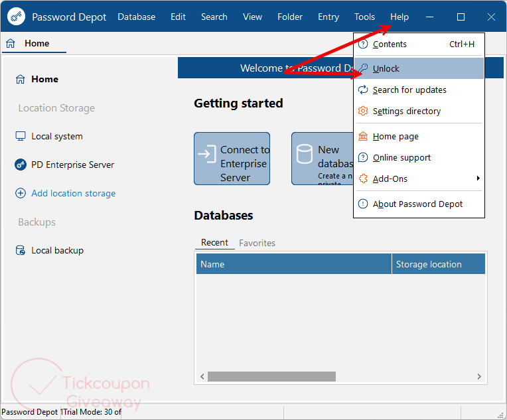
Task: Select Home in the sidebar
Action: [44, 79]
